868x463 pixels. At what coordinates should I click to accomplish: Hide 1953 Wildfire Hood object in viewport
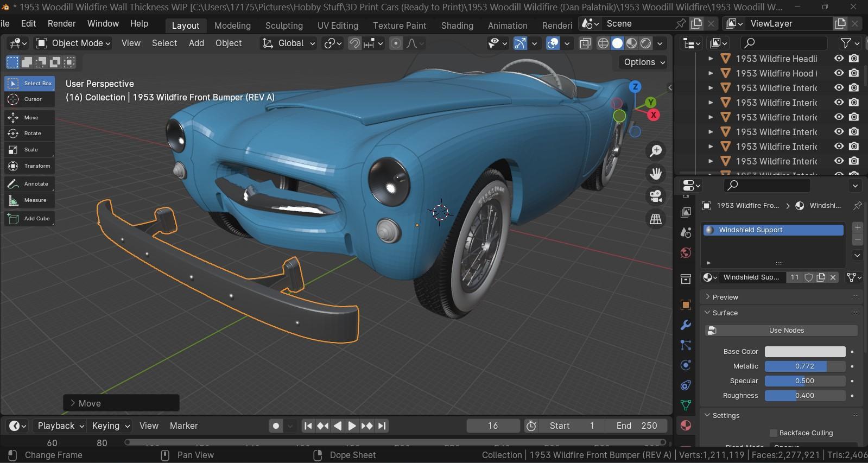(839, 73)
